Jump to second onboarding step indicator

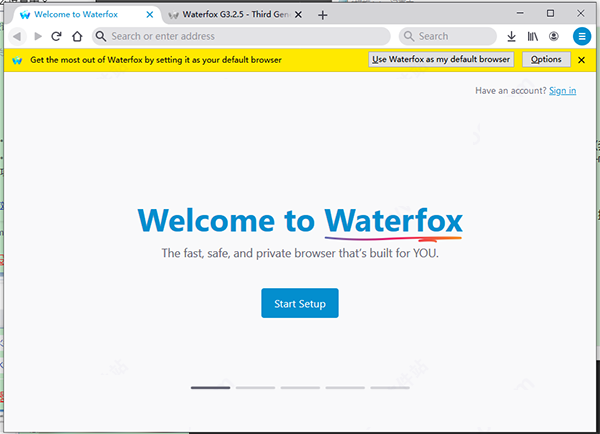pyautogui.click(x=255, y=388)
